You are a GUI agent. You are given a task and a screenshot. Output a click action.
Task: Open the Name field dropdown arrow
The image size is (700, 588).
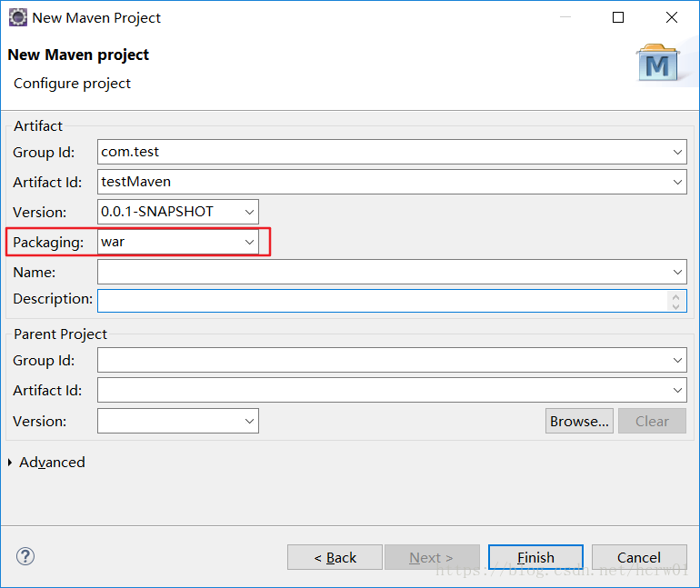677,272
